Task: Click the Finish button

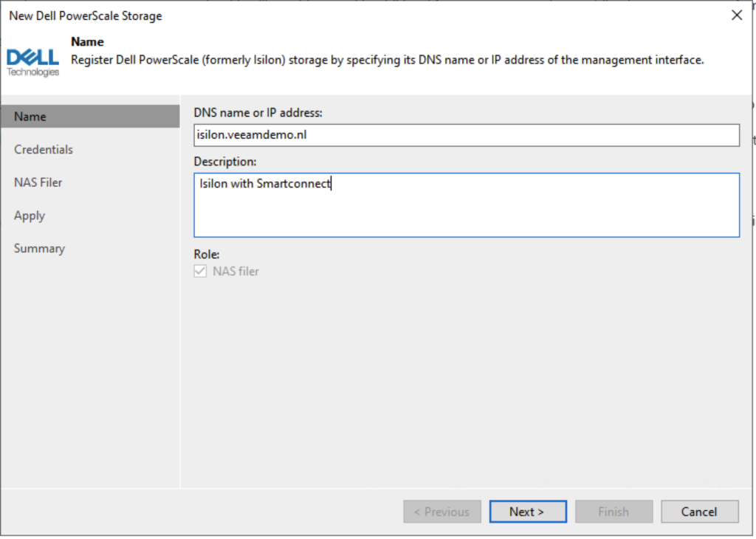Action: click(614, 512)
